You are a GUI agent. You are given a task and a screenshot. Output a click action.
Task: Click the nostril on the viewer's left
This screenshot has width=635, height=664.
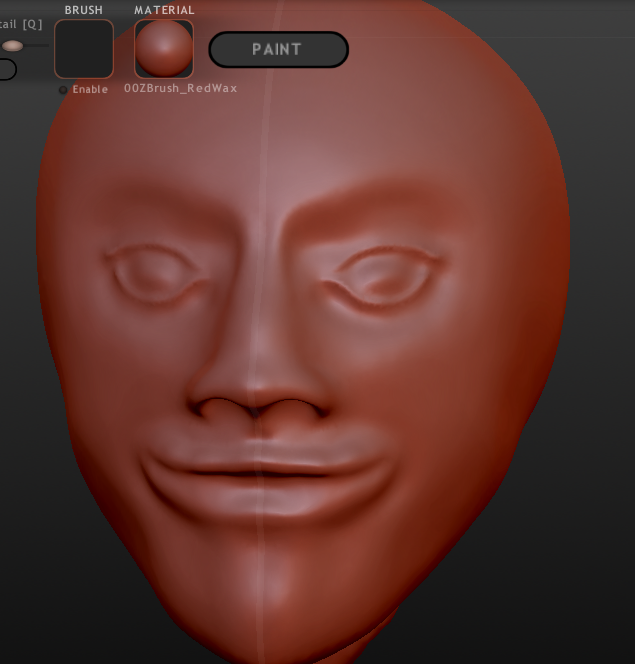(212, 407)
